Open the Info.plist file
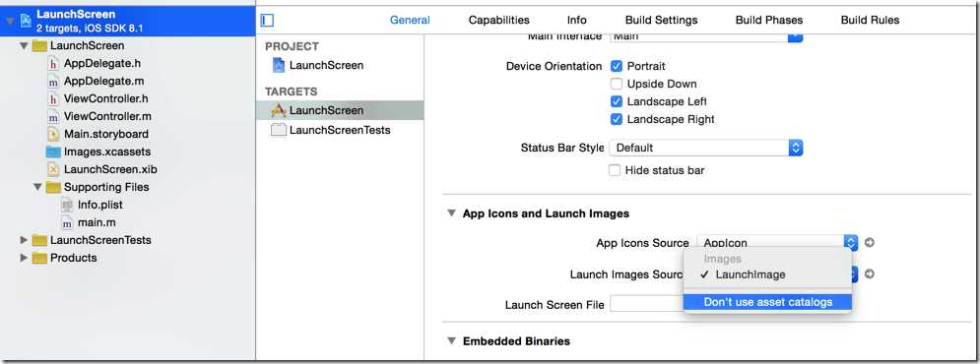Viewport: 980px width, 364px height. click(93, 205)
